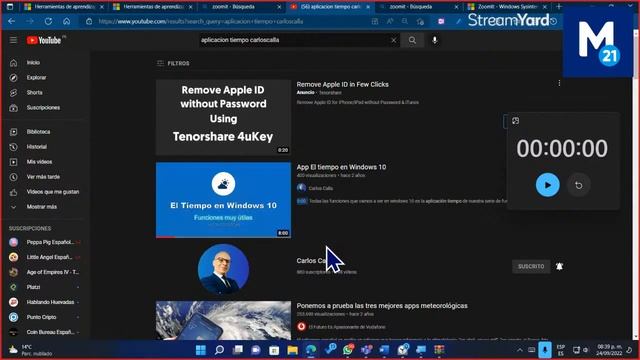
Task: Toggle the notification bell for Carlos Calla
Action: (559, 266)
